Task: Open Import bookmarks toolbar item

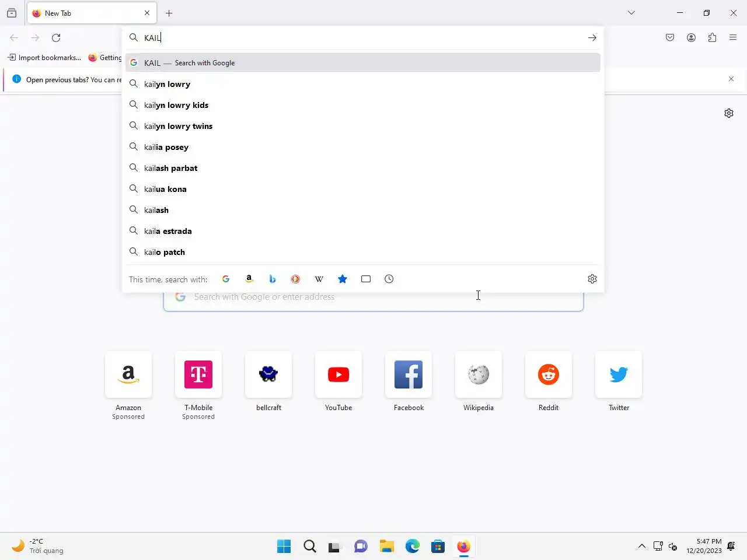Action: tap(44, 58)
